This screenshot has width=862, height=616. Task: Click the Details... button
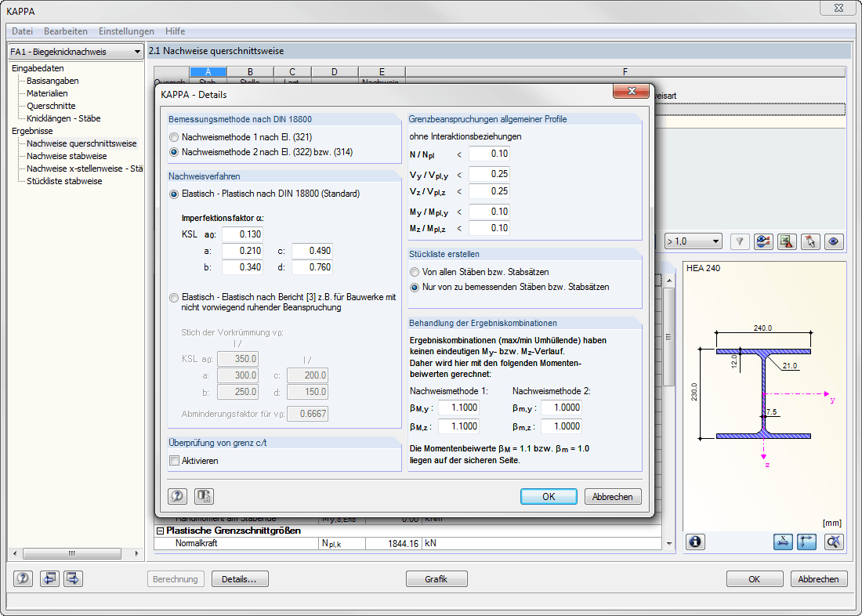[239, 579]
